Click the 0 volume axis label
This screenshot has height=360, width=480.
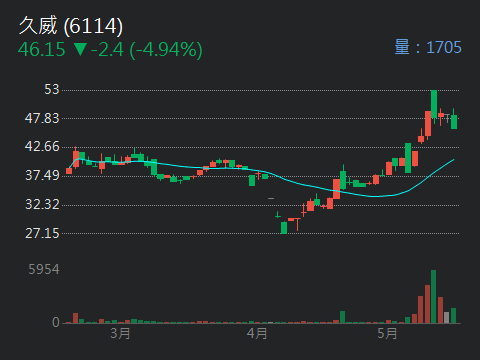pos(56,322)
